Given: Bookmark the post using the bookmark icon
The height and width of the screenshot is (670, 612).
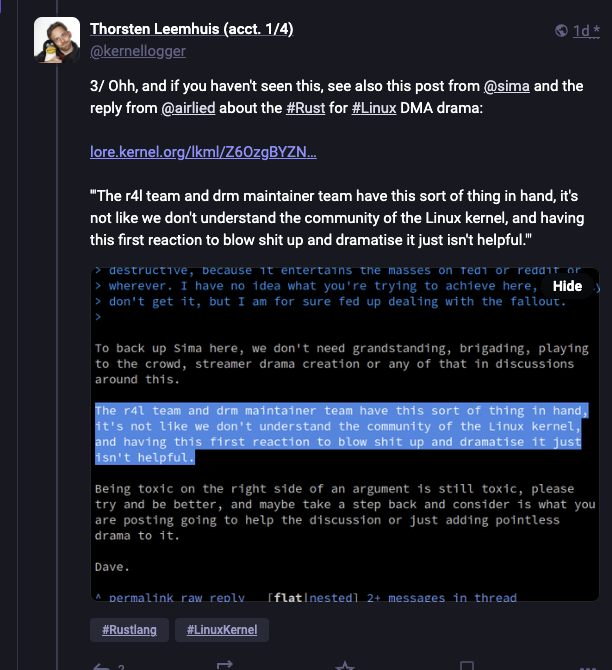Looking at the screenshot, I should click(x=467, y=666).
